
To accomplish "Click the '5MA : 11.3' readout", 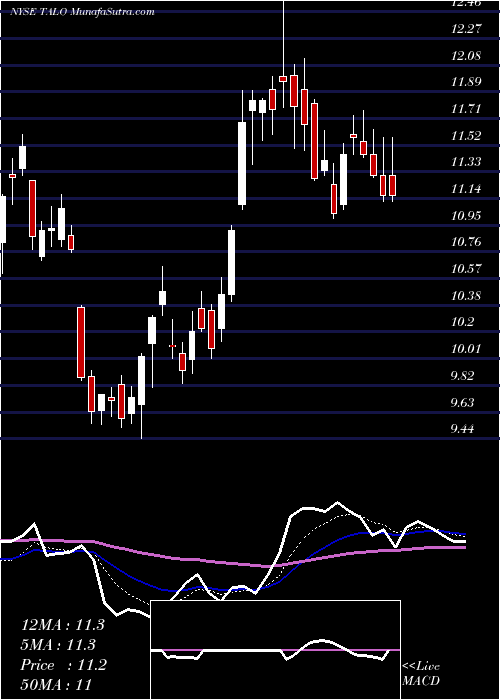I will coord(58,645).
